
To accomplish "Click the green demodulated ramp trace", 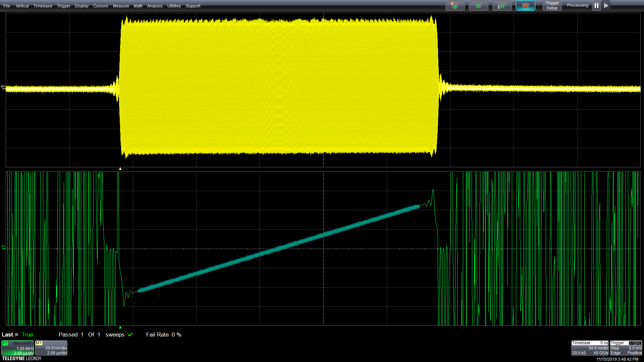I will pos(278,248).
